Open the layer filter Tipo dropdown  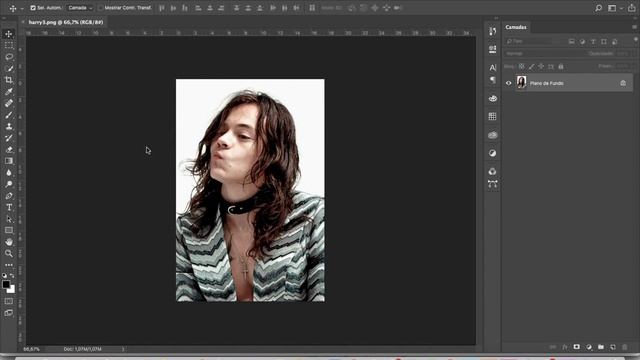(534, 41)
